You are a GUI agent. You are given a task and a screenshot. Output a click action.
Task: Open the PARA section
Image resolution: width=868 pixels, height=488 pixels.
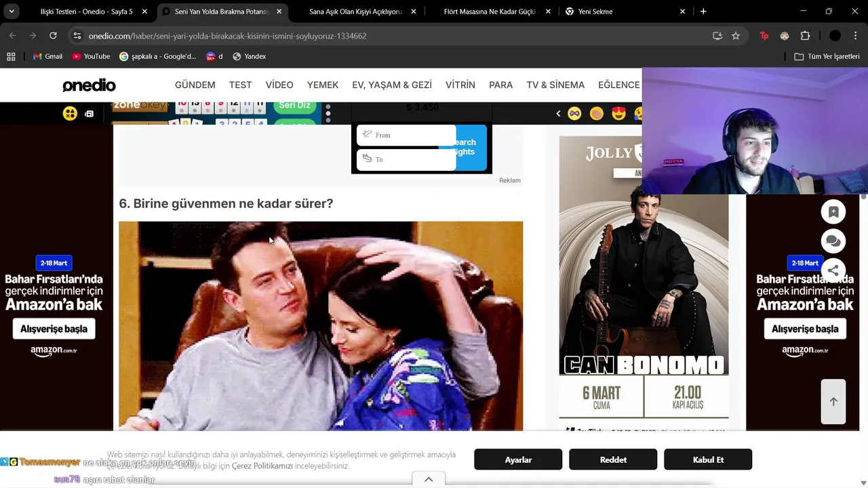pyautogui.click(x=501, y=85)
